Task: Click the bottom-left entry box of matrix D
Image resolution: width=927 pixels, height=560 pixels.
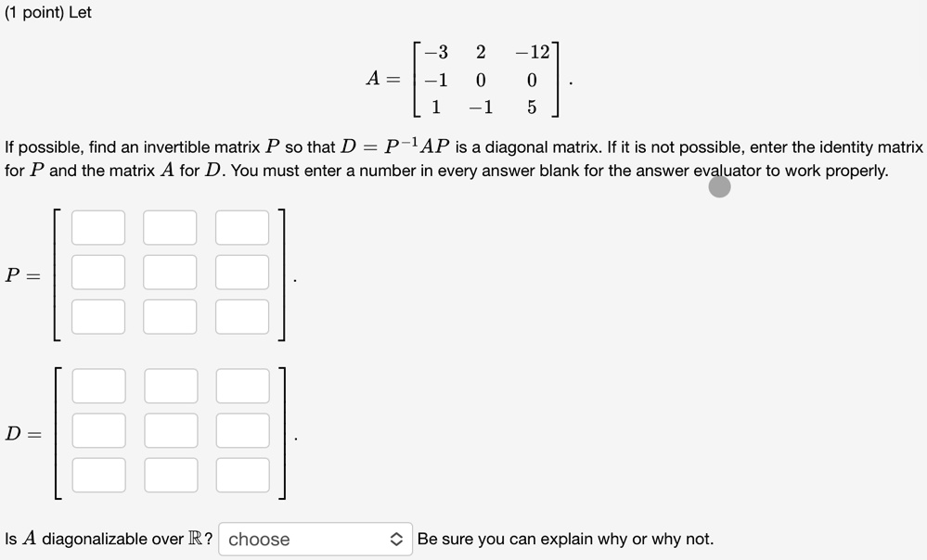Action: pos(97,475)
